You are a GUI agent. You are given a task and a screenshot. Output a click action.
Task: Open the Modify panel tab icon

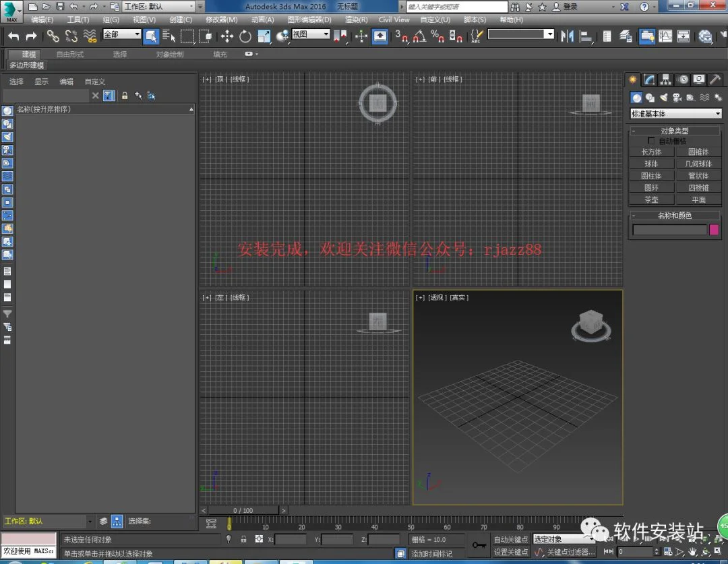point(649,80)
